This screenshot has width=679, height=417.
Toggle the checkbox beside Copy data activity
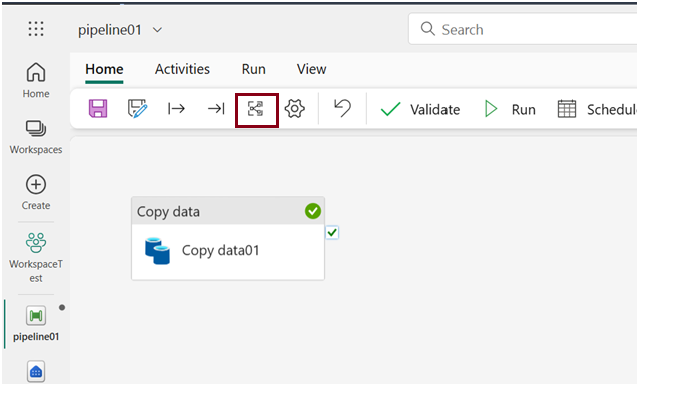click(x=332, y=232)
